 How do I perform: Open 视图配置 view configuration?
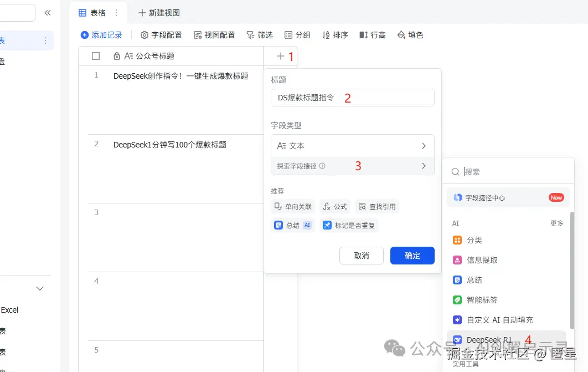pos(215,34)
